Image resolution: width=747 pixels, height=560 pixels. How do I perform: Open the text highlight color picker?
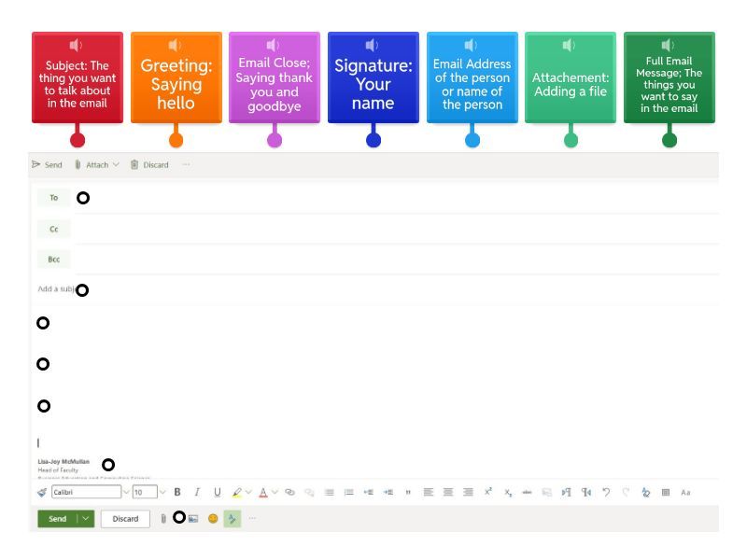coord(248,492)
